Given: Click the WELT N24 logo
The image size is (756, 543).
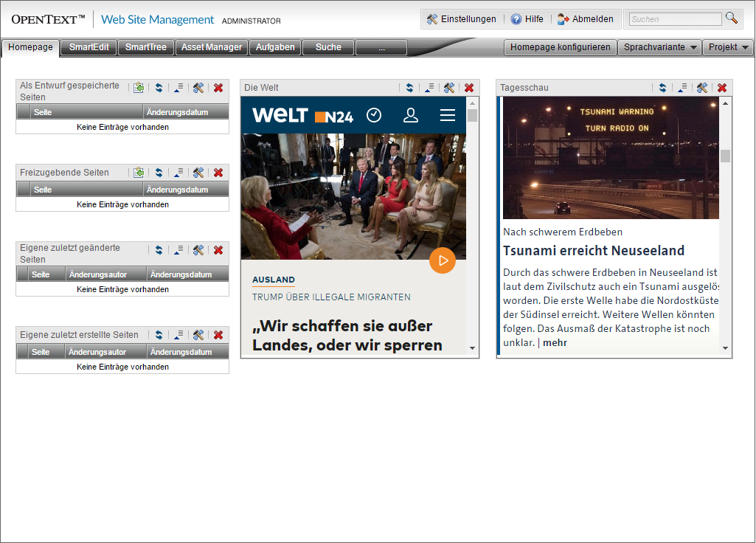Looking at the screenshot, I should pyautogui.click(x=303, y=115).
